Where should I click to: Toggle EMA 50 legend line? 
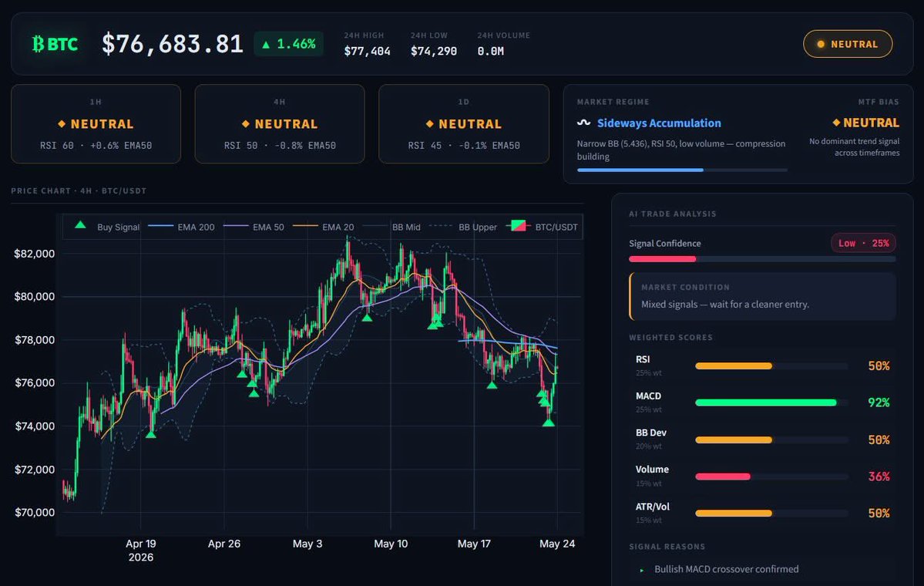click(x=254, y=227)
